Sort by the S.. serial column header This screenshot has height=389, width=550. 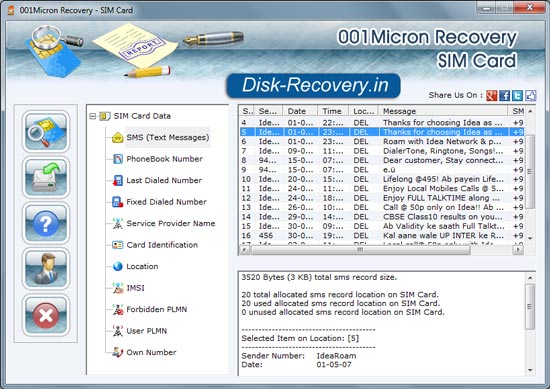click(247, 111)
